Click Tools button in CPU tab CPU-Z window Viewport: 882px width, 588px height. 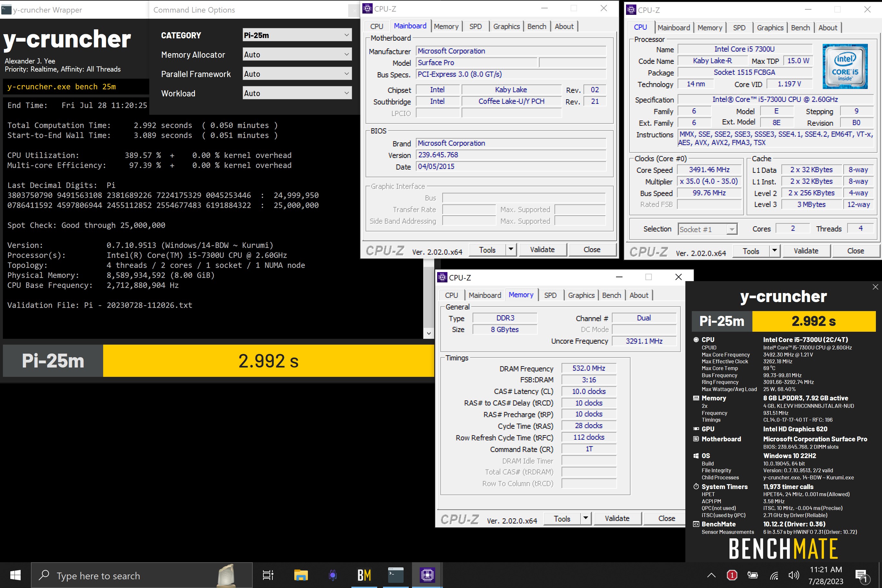coord(751,251)
